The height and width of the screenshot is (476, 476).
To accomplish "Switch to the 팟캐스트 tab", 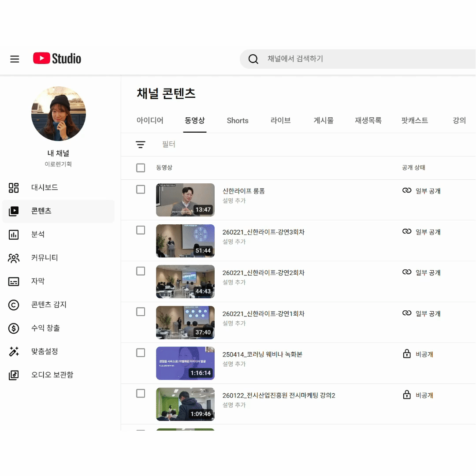I will pyautogui.click(x=415, y=120).
